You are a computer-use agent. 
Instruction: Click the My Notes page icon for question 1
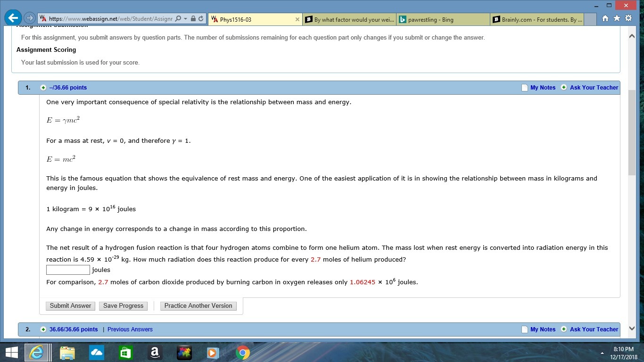[x=524, y=88]
